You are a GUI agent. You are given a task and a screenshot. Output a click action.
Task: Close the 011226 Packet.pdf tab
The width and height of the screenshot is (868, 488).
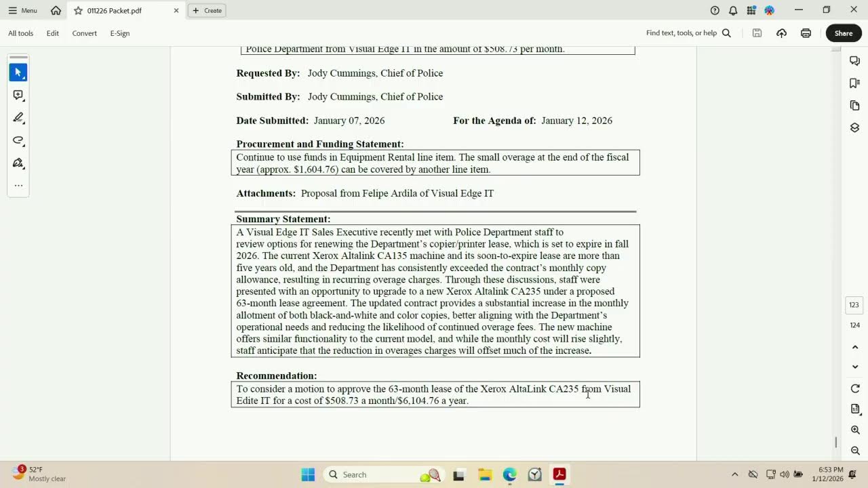(176, 10)
